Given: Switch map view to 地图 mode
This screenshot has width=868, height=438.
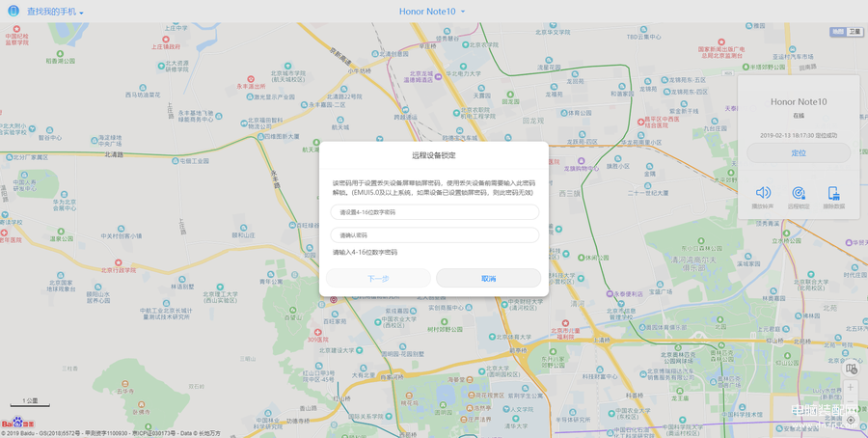Looking at the screenshot, I should (x=839, y=32).
